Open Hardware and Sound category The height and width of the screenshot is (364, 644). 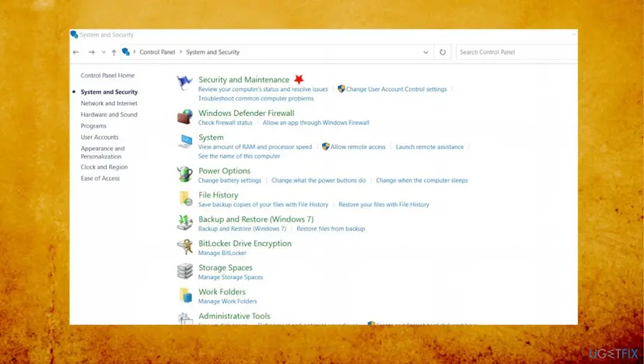click(x=109, y=114)
